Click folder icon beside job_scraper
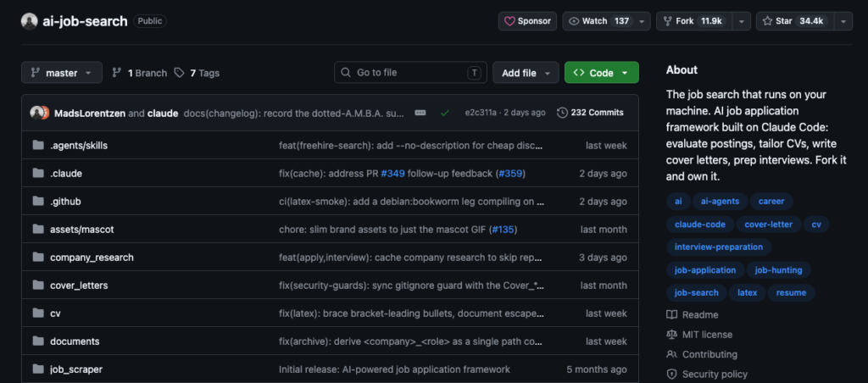Image resolution: width=868 pixels, height=383 pixels. tap(38, 369)
